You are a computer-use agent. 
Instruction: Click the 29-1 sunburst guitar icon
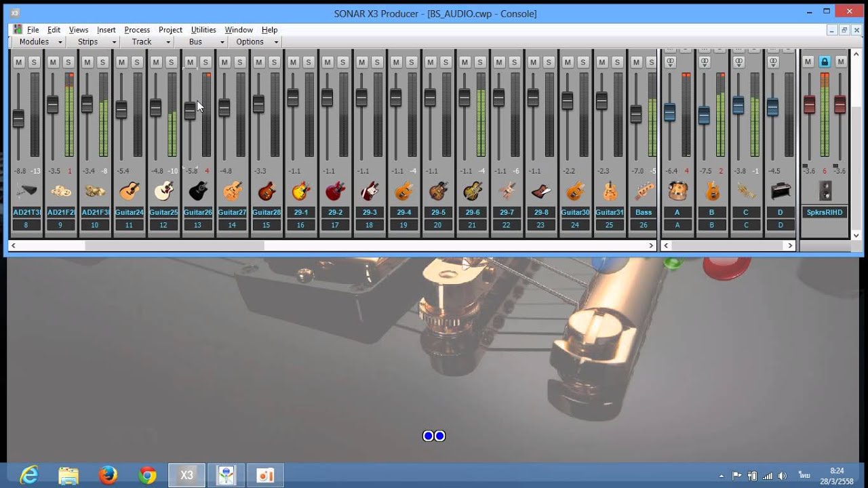(300, 191)
